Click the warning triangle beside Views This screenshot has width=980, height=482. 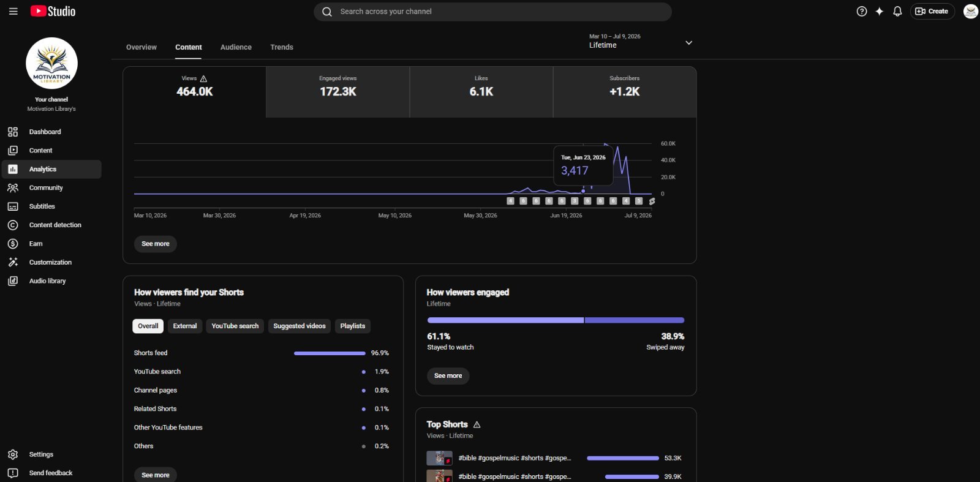click(203, 78)
